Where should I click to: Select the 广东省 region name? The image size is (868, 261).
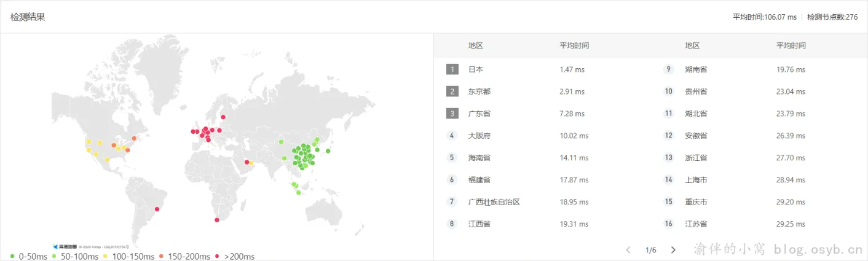(479, 114)
